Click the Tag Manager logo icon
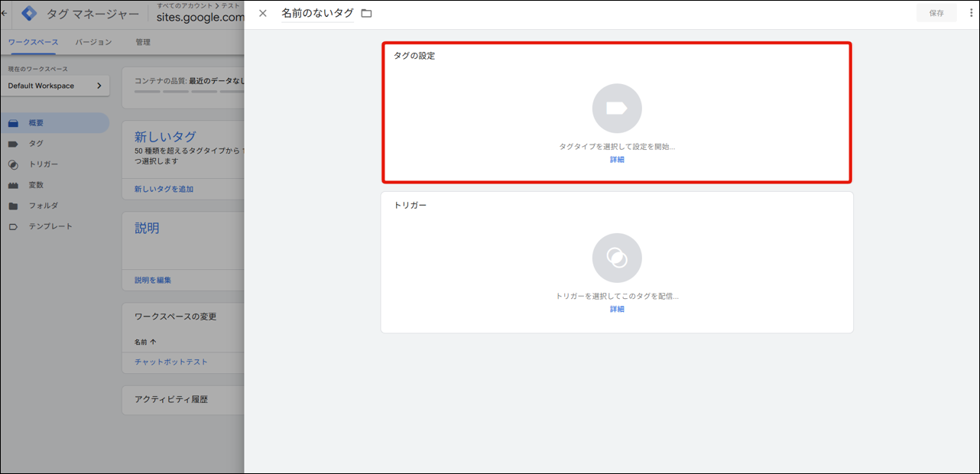 coord(29,14)
